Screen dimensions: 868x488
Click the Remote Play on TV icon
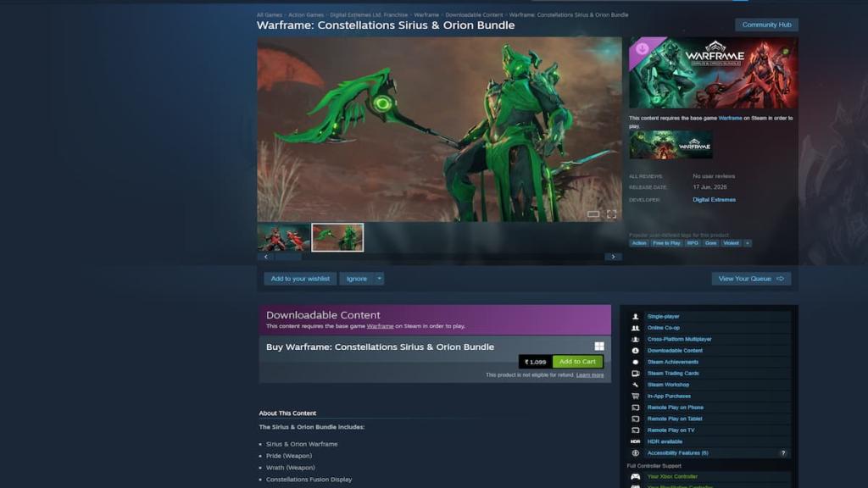(x=635, y=430)
